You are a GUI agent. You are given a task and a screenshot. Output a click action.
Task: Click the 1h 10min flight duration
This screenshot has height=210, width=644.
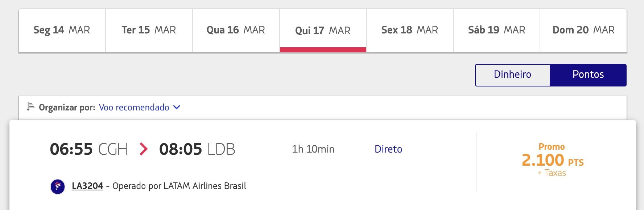(313, 149)
